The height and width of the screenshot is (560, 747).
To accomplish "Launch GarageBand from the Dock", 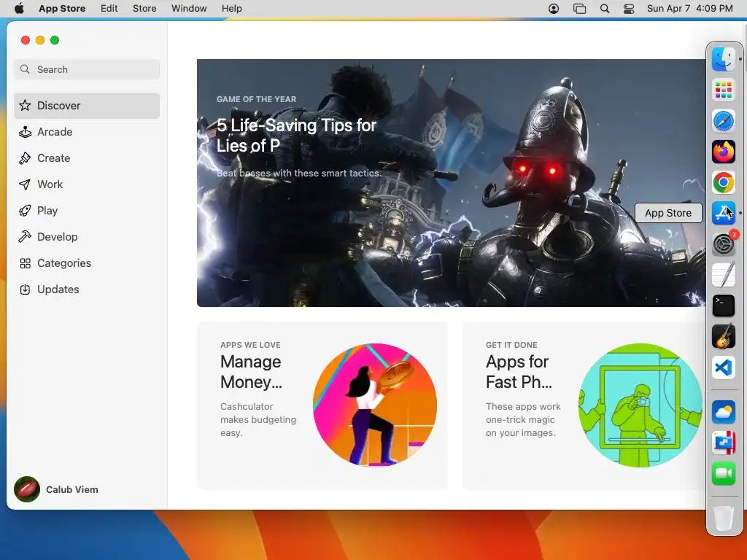I will pyautogui.click(x=723, y=337).
